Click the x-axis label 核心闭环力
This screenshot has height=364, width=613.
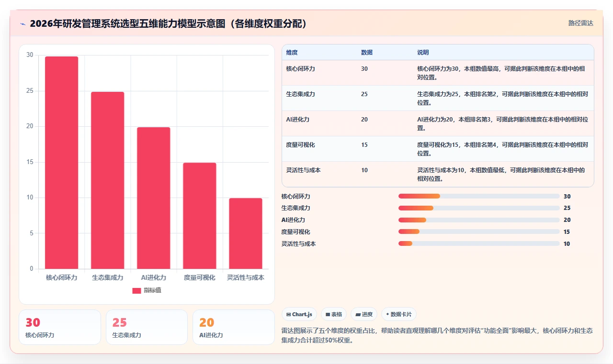[x=61, y=277]
